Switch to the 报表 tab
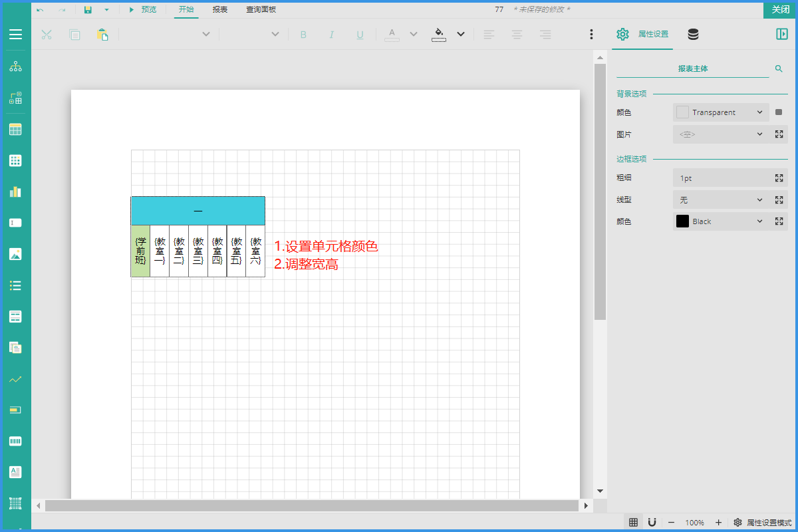The height and width of the screenshot is (532, 798). 220,10
